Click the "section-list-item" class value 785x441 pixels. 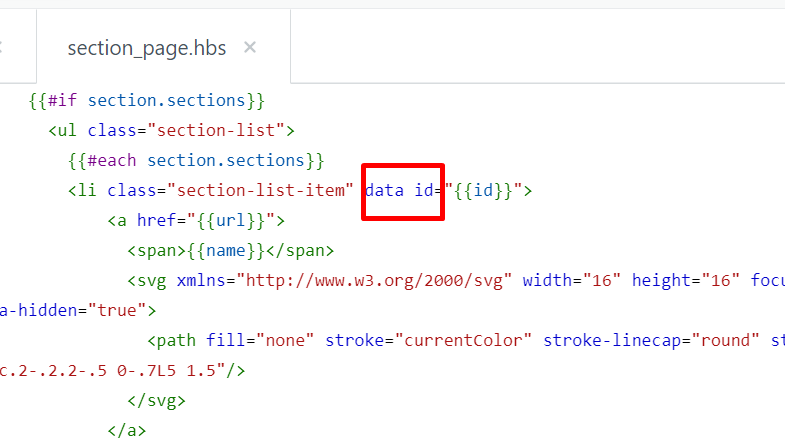(x=260, y=191)
